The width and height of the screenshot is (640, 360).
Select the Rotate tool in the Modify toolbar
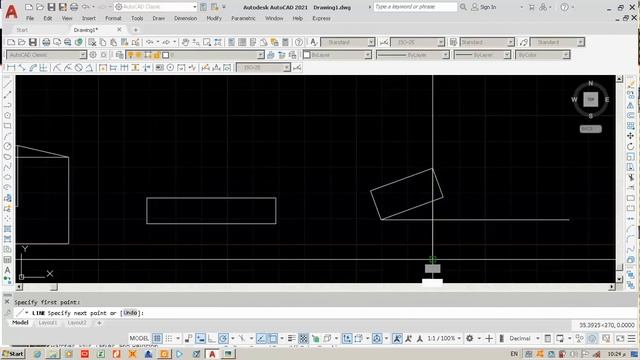(x=631, y=146)
